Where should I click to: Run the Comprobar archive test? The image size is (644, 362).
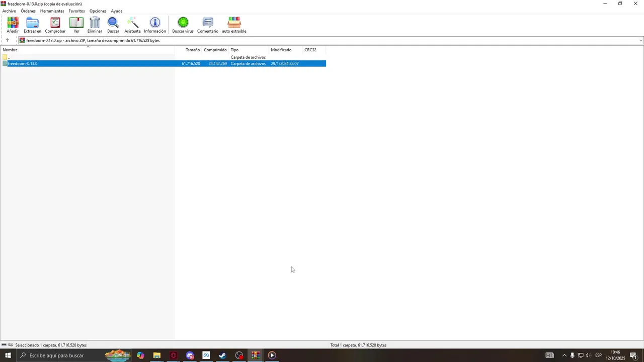pyautogui.click(x=55, y=25)
